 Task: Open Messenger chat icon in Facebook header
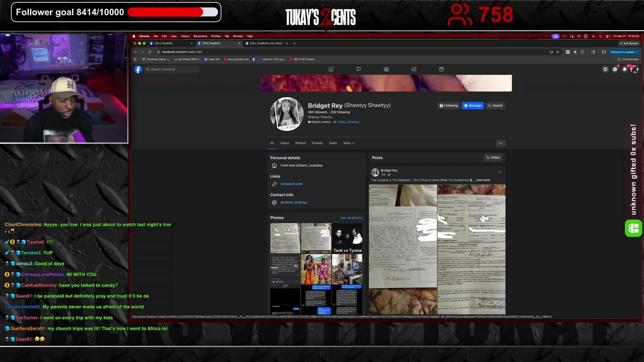point(615,69)
